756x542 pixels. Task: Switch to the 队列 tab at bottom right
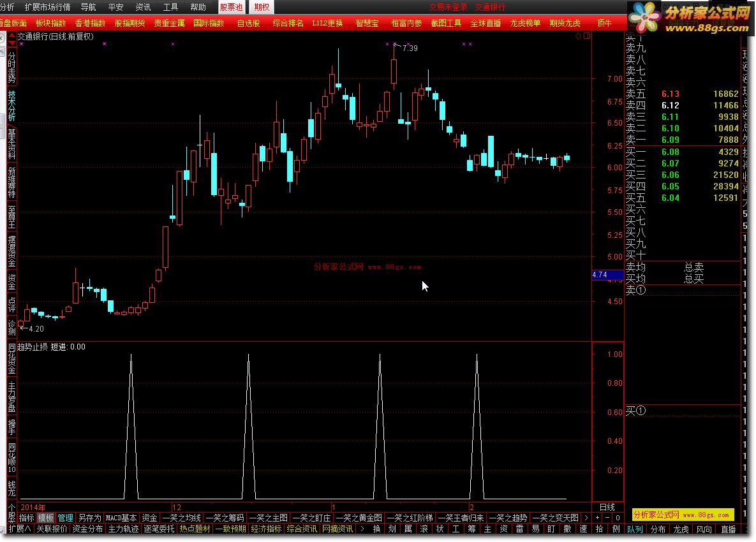[635, 529]
